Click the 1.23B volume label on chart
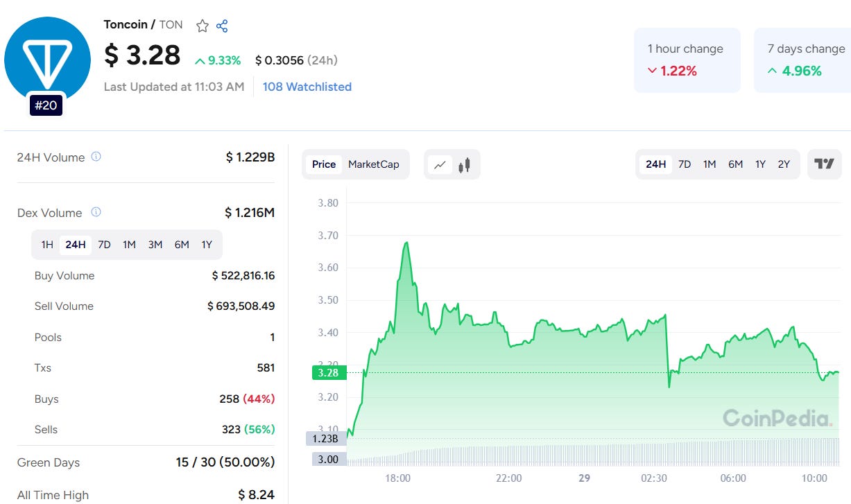 (x=325, y=439)
